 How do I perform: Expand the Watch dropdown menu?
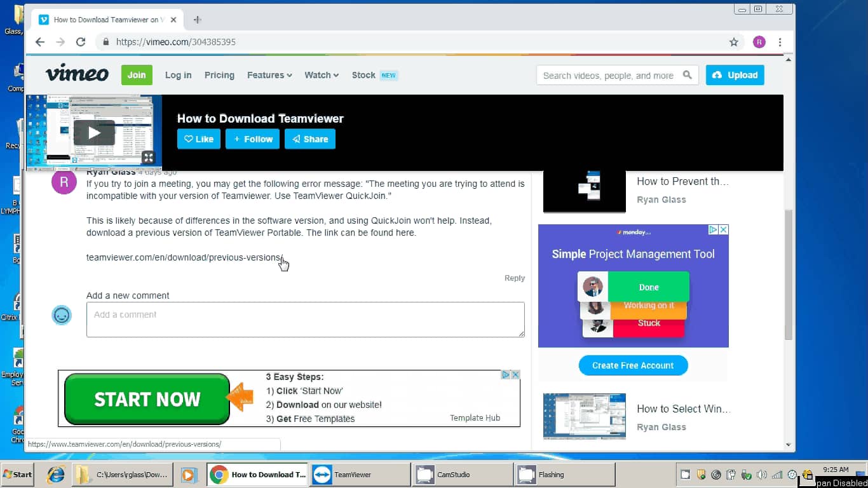pyautogui.click(x=322, y=75)
